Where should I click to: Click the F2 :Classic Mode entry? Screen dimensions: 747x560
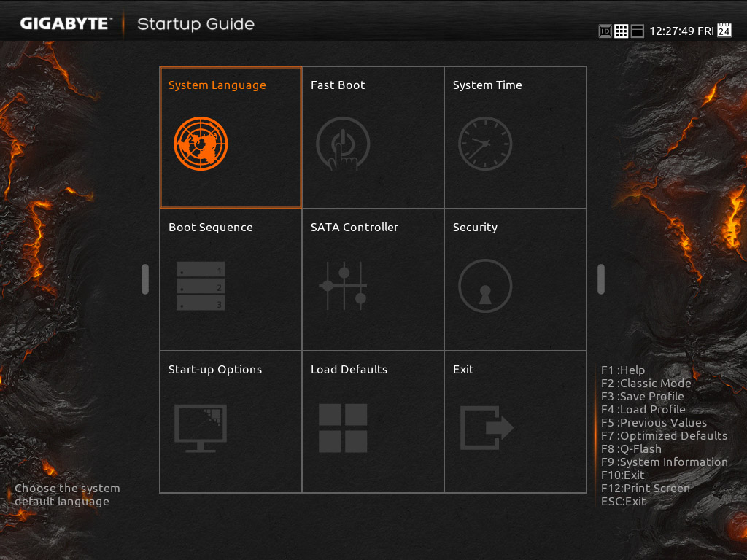pos(646,384)
